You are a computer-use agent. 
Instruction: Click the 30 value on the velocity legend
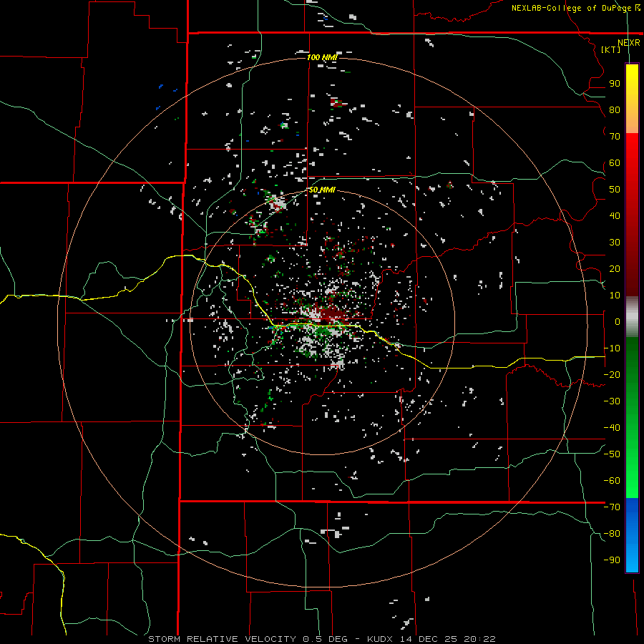coord(615,243)
